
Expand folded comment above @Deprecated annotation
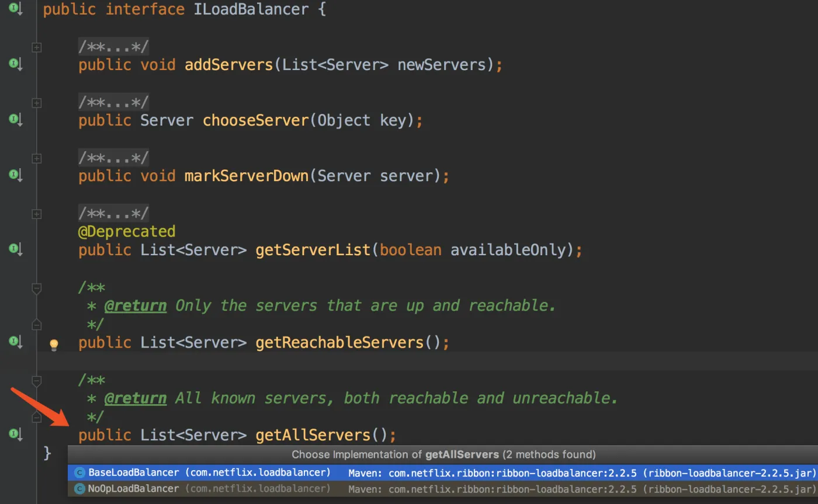[36, 214]
